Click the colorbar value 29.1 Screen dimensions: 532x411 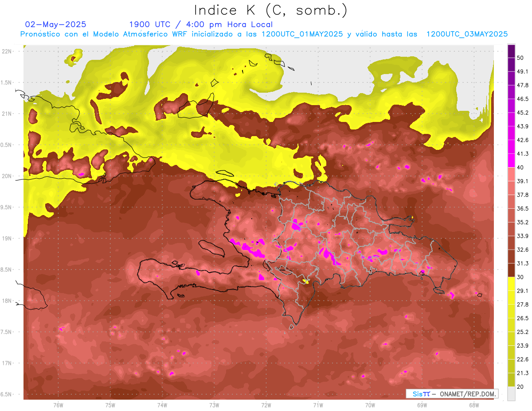[522, 291]
